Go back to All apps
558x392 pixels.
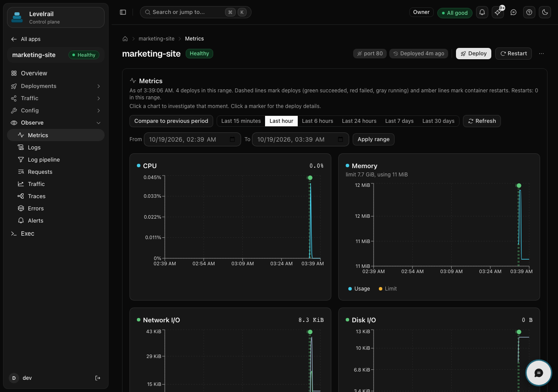pos(26,39)
